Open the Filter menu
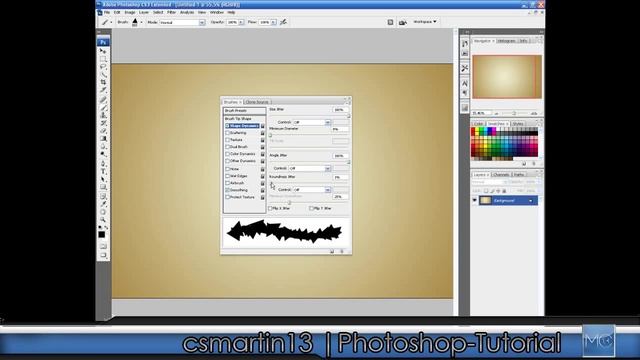The image size is (640, 360). pos(171,13)
